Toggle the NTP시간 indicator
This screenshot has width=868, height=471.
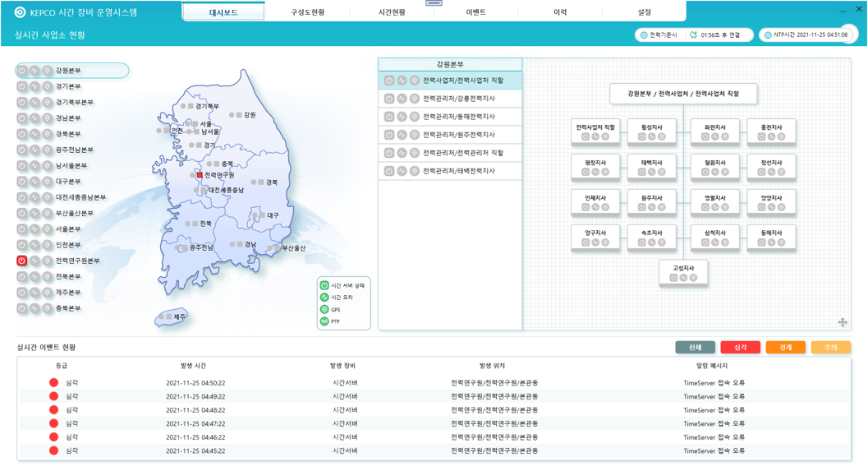(768, 35)
